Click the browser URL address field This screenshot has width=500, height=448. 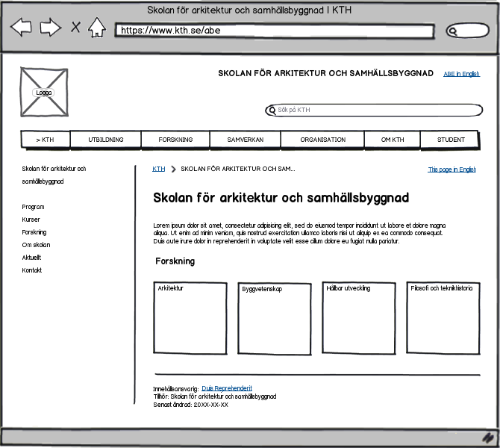pos(275,31)
